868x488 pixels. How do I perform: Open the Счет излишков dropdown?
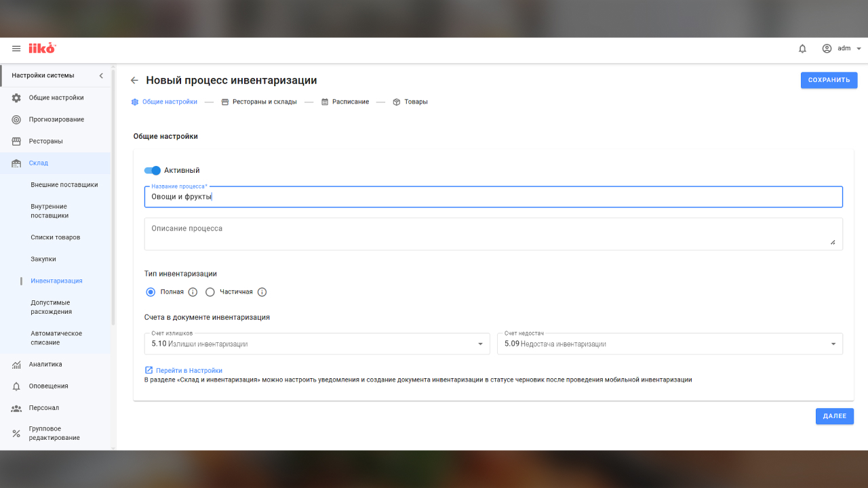pyautogui.click(x=317, y=344)
